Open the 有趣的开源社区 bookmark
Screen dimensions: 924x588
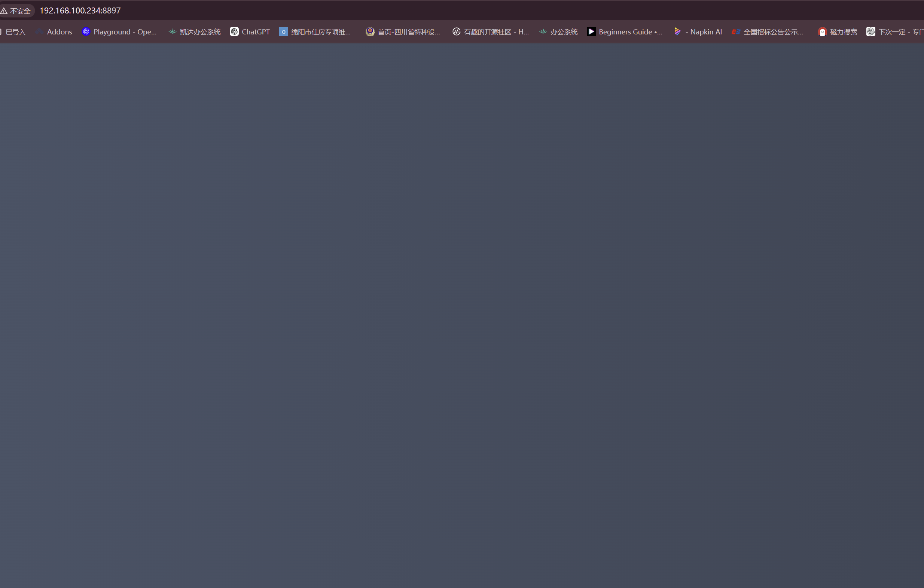491,32
